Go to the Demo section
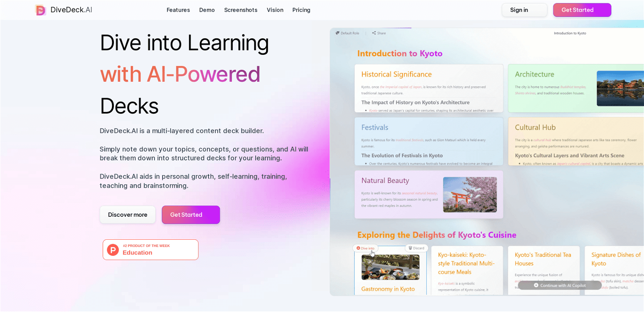The height and width of the screenshot is (336, 644). 207,10
